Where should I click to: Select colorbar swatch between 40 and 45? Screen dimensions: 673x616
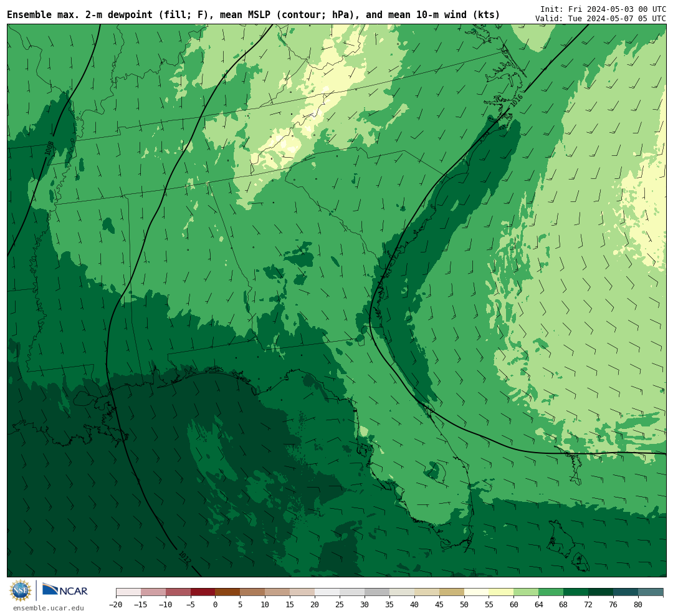coord(427,592)
